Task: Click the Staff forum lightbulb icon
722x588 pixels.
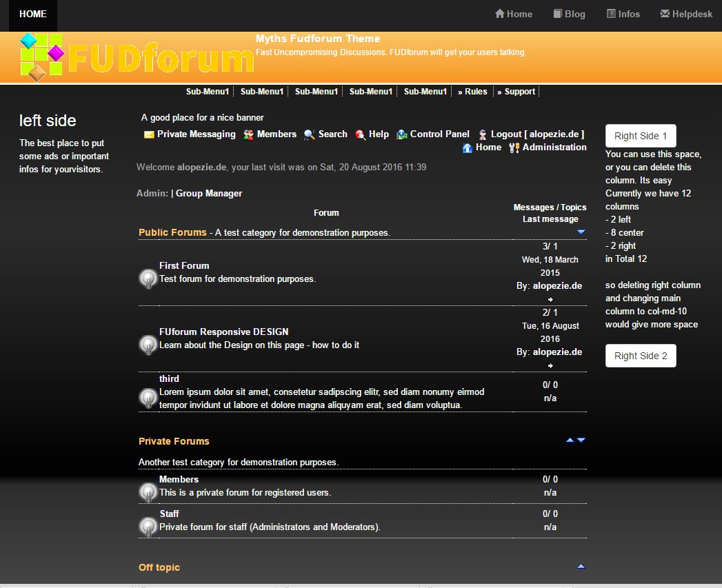Action: point(148,527)
